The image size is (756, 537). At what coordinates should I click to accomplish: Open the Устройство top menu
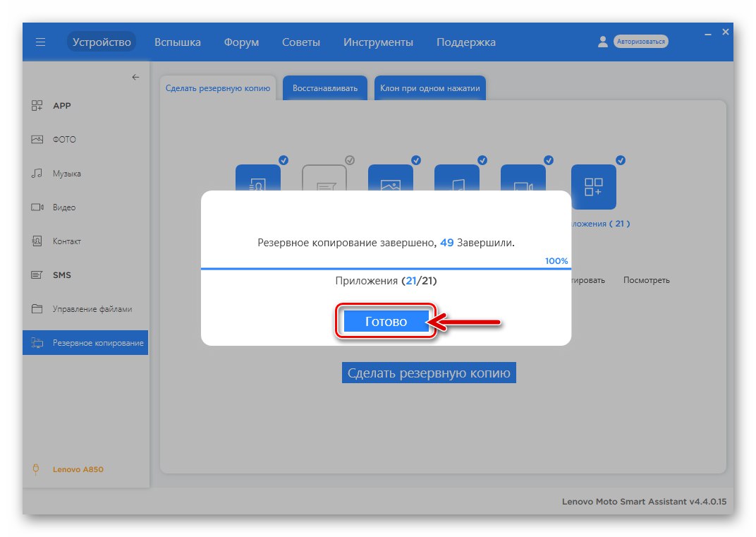[x=102, y=42]
